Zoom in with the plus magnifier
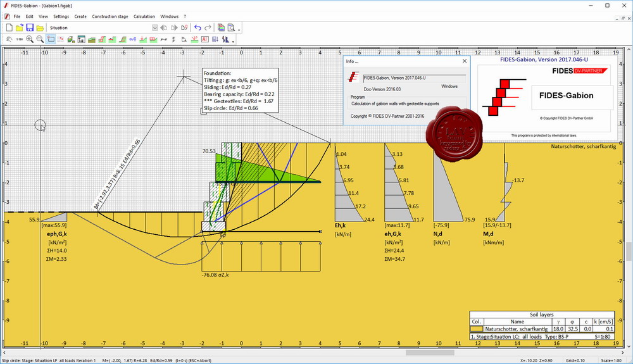This screenshot has width=633, height=364. [x=30, y=39]
